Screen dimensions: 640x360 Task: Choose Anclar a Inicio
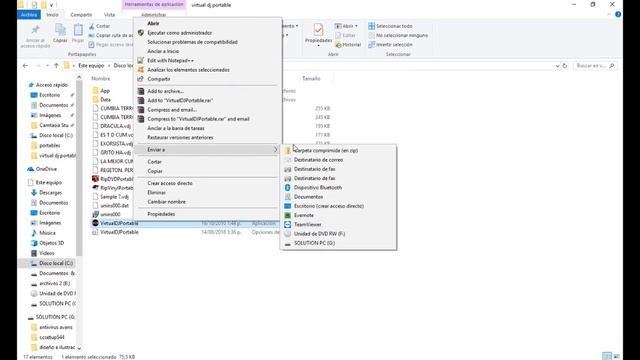(163, 51)
